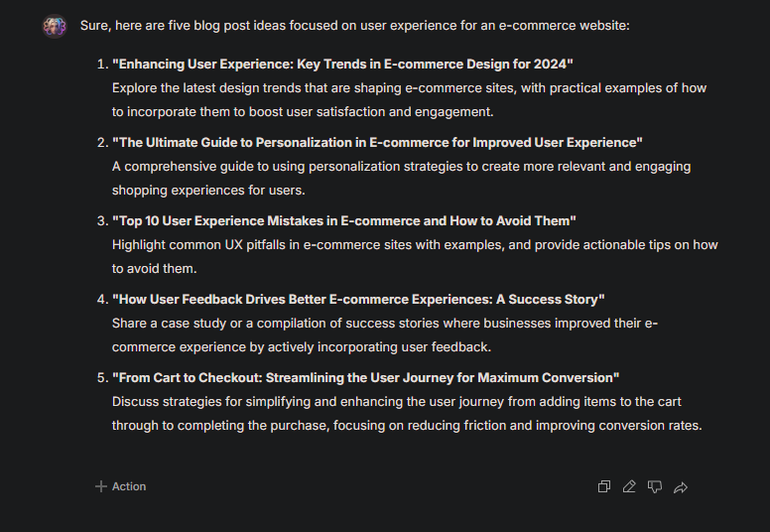This screenshot has height=532, width=770.
Task: Click the edit pencil icon
Action: point(629,486)
